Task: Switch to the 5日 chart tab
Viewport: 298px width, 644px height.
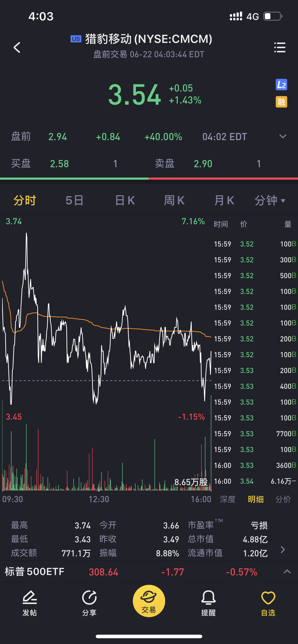Action: coord(74,201)
